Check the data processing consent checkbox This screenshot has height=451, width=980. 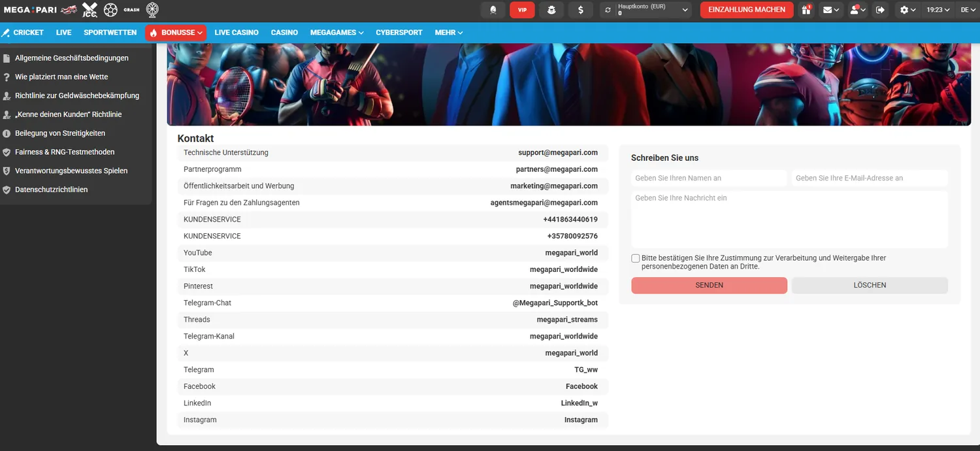pos(636,258)
